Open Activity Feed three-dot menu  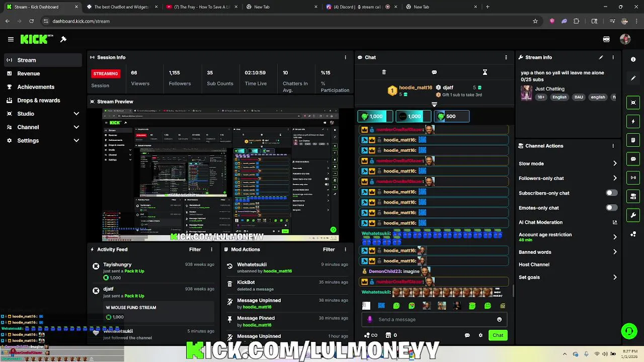coord(211,249)
